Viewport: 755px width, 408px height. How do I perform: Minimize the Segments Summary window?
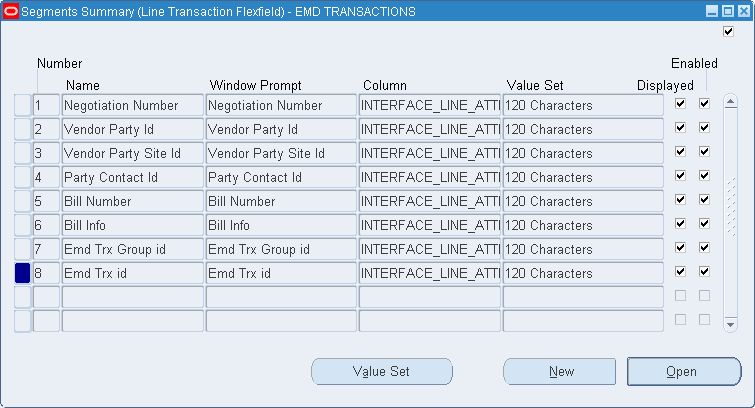click(x=712, y=11)
